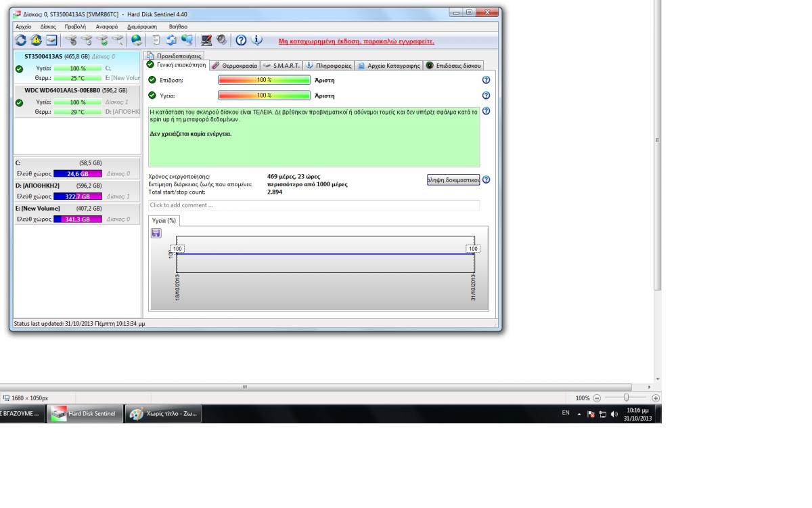This screenshot has height=508, width=812.
Task: Click the Χωρίς τίτλο taskbar button
Action: (x=163, y=414)
